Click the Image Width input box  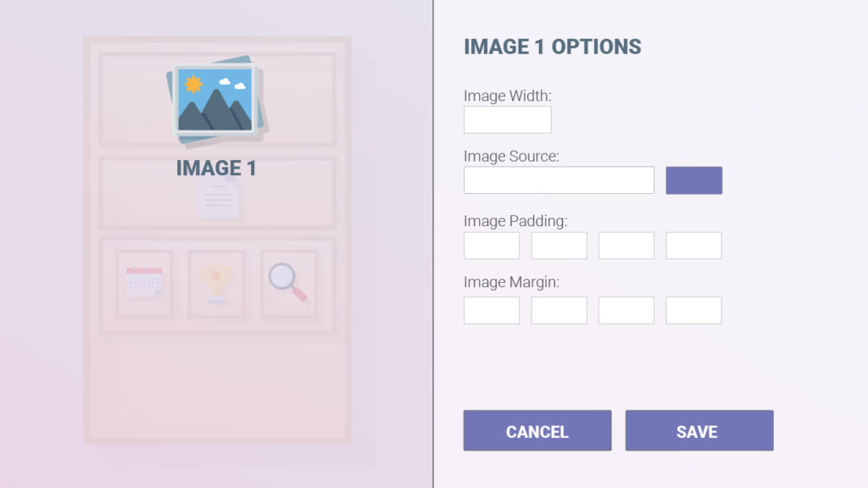[x=507, y=119]
